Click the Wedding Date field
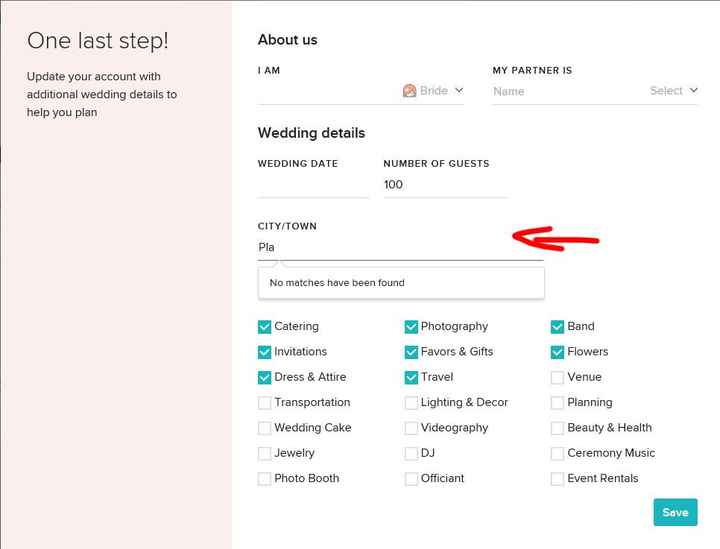720x549 pixels. click(x=313, y=185)
